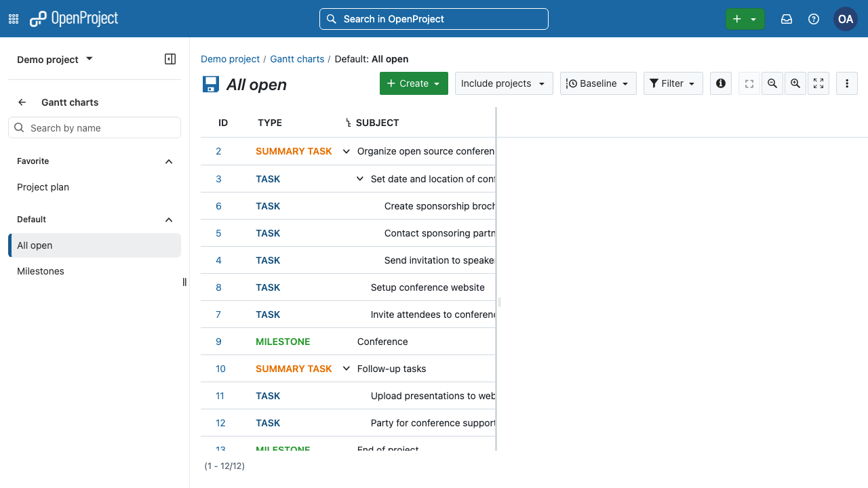Open the Create work package dropdown
The height and width of the screenshot is (488, 868).
coord(414,83)
